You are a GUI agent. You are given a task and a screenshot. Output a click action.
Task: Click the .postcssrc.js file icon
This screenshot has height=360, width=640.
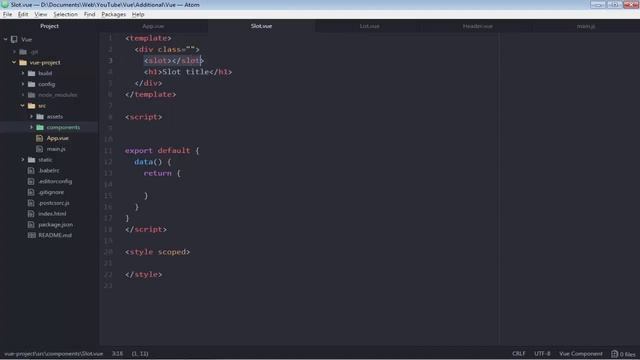click(x=31, y=203)
